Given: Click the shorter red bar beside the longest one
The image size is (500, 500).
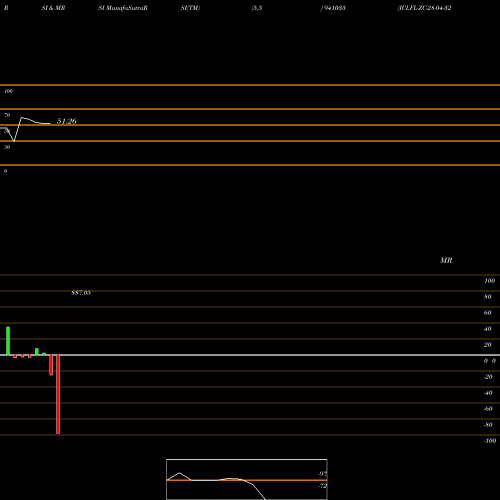Looking at the screenshot, I should (x=51, y=365).
